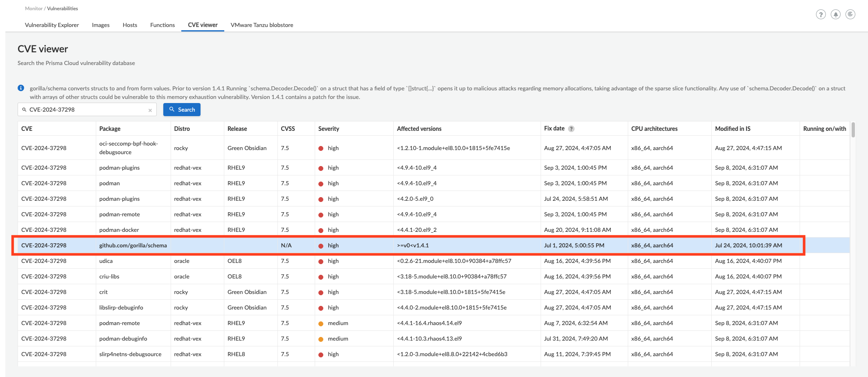
Task: Click the magnifier icon inside the search field
Action: pyautogui.click(x=24, y=110)
